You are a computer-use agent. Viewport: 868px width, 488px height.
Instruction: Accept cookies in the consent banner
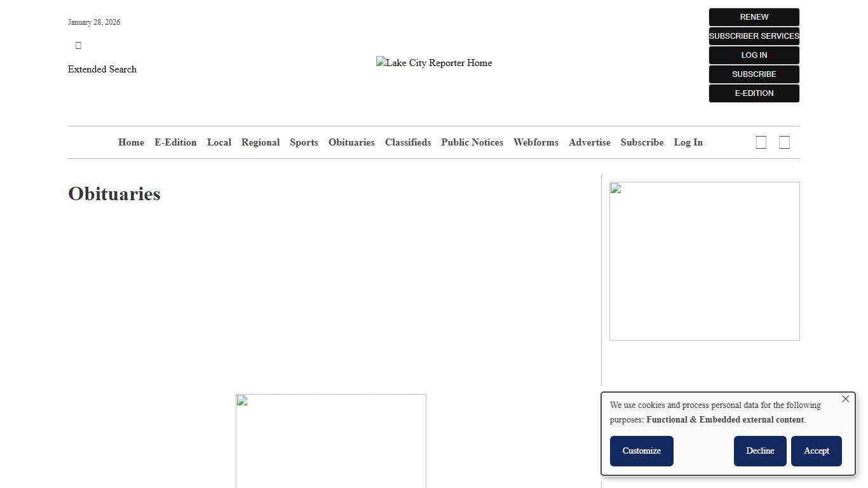point(816,451)
